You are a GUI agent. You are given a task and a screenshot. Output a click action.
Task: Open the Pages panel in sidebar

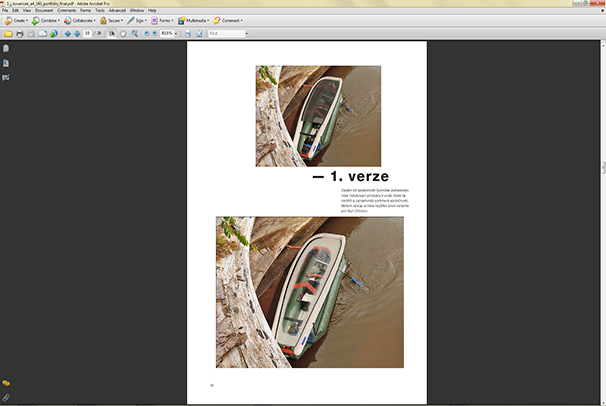coord(6,49)
